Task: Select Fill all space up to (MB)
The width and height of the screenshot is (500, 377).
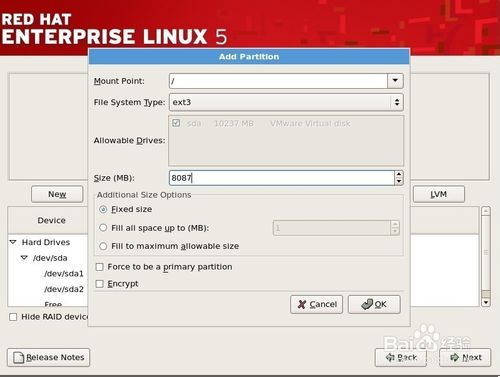Action: click(x=103, y=228)
